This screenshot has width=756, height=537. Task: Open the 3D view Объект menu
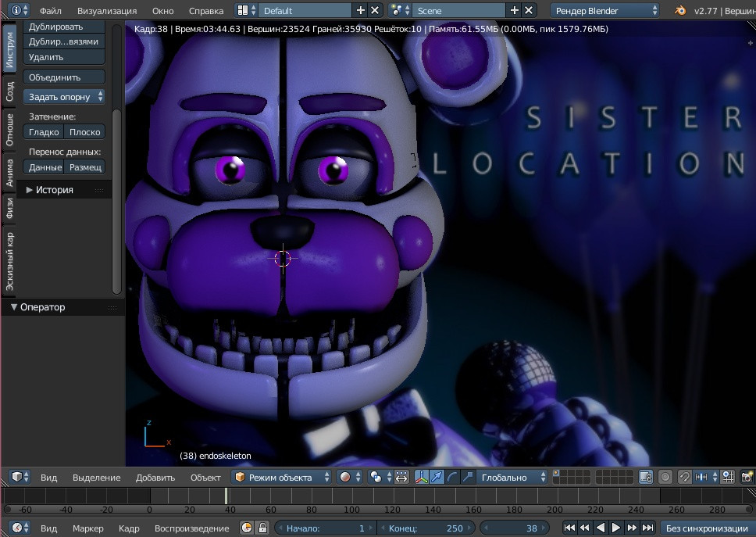[205, 477]
